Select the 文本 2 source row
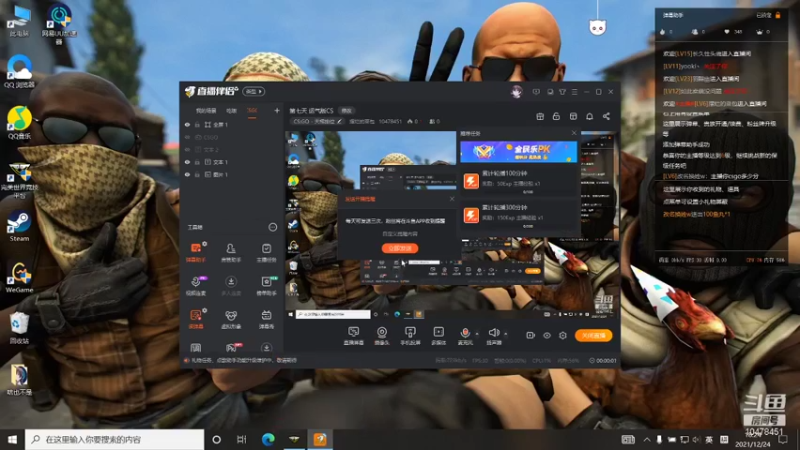The width and height of the screenshot is (800, 450). pyautogui.click(x=233, y=149)
